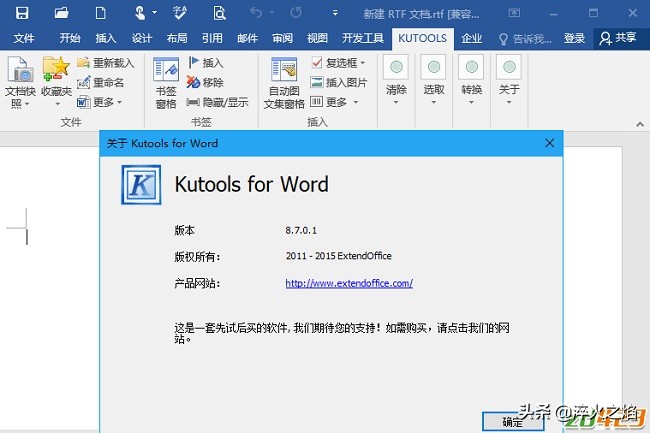
Task: Open the customize quick access toolbar dropdown
Action: pos(335,13)
